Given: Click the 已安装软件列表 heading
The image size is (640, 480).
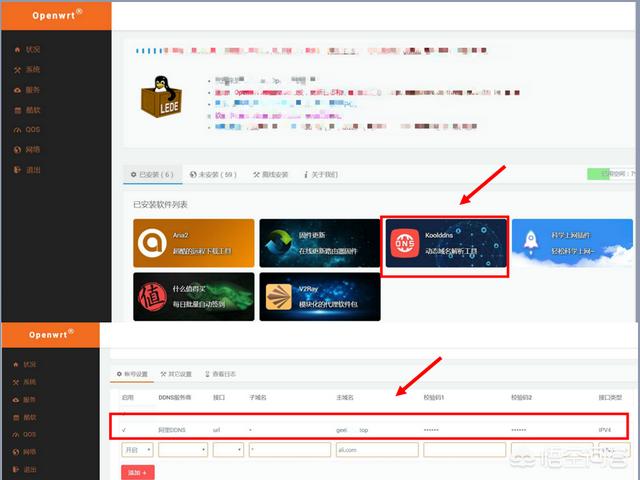Looking at the screenshot, I should click(x=160, y=204).
